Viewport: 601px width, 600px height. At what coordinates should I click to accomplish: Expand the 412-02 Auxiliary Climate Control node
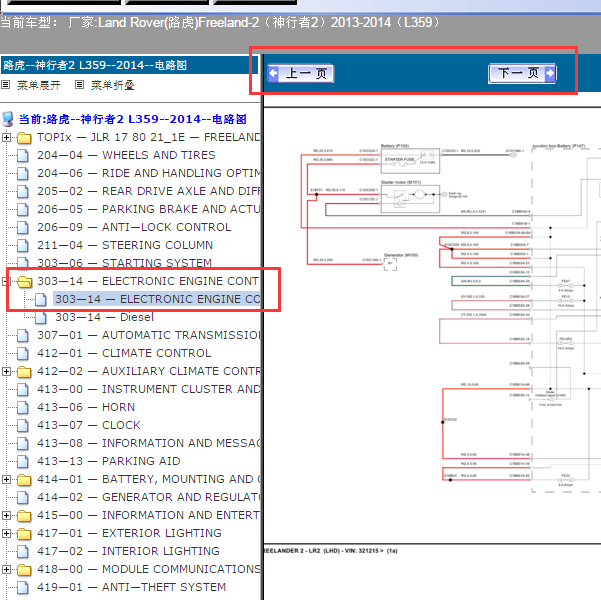(x=6, y=372)
